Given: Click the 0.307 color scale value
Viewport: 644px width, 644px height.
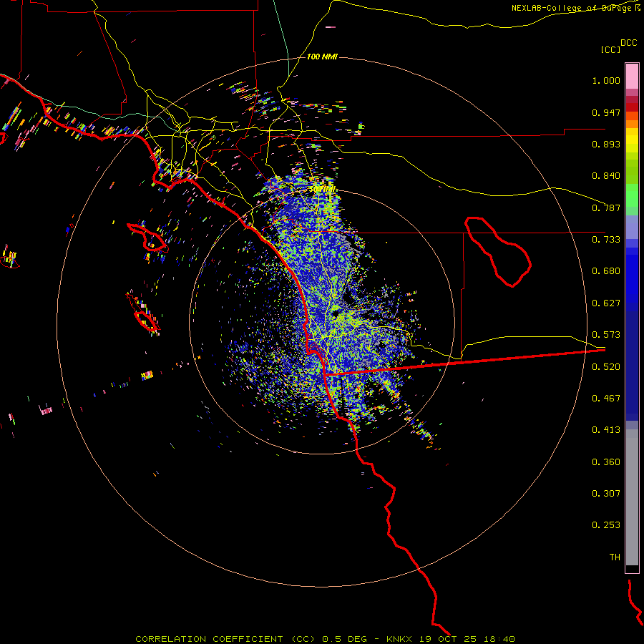Looking at the screenshot, I should 606,494.
